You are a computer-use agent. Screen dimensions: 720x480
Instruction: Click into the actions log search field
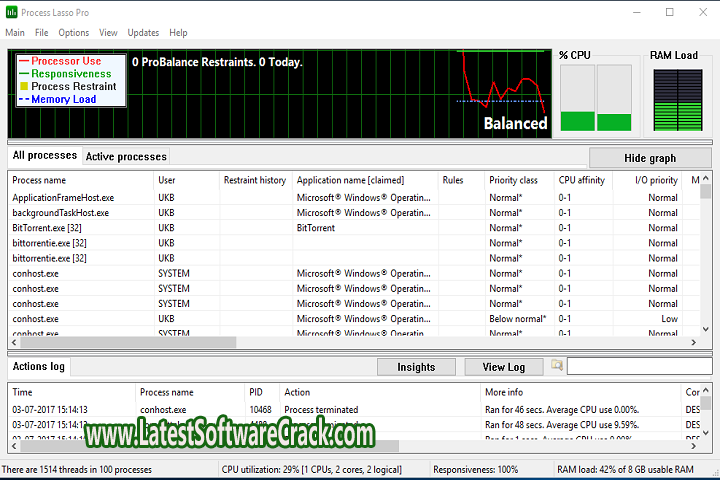pos(638,367)
